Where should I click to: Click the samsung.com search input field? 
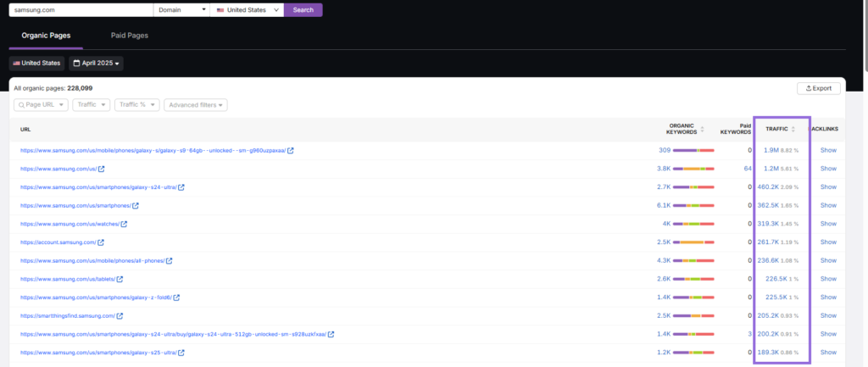pyautogui.click(x=81, y=10)
